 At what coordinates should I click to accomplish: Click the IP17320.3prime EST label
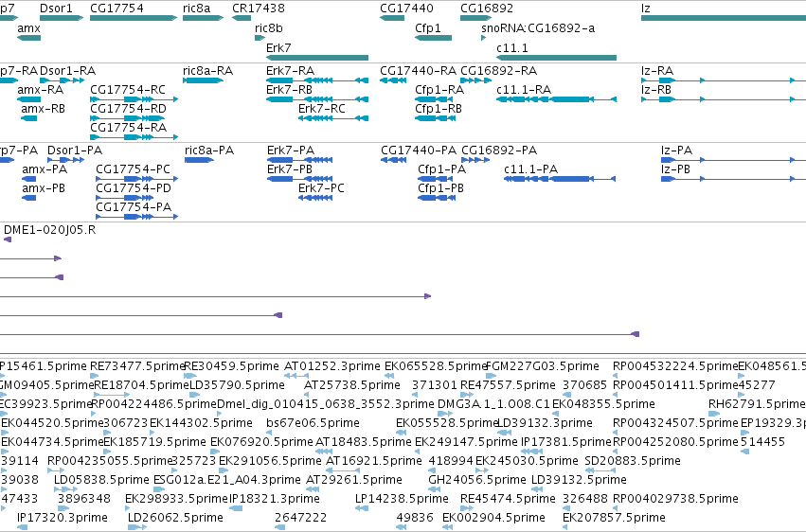pos(63,517)
